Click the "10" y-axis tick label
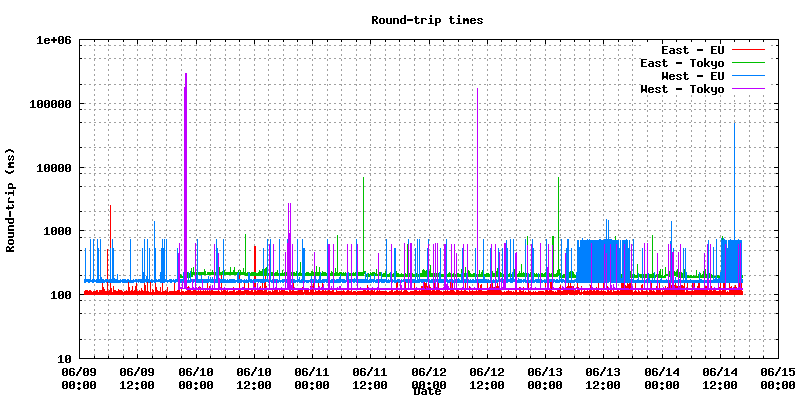This screenshot has width=800, height=400. 64,359
